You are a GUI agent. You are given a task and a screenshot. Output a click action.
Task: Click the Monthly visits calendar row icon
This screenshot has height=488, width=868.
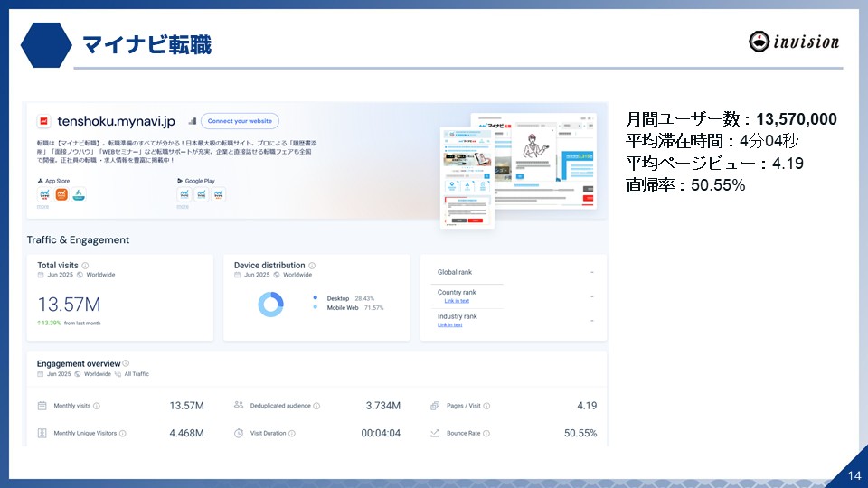coord(42,406)
